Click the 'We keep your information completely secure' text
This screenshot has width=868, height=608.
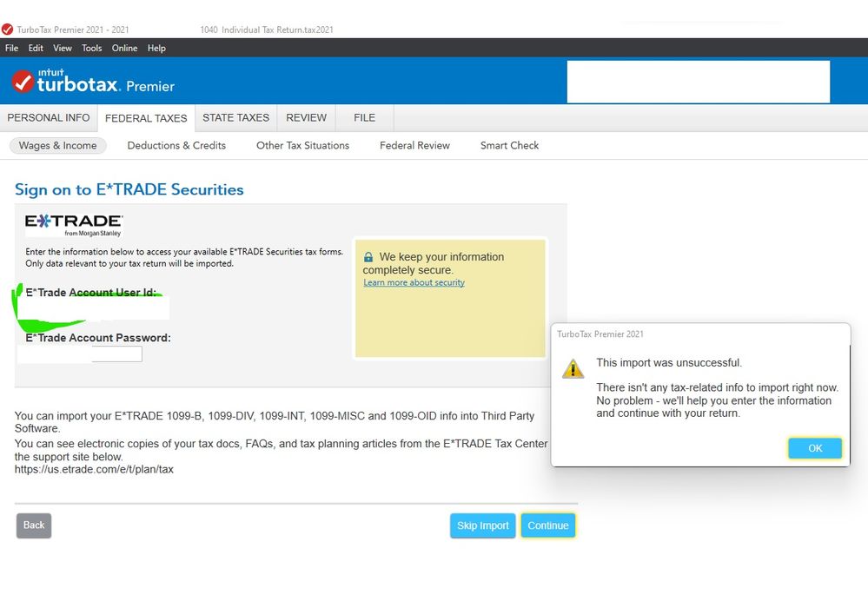[434, 263]
